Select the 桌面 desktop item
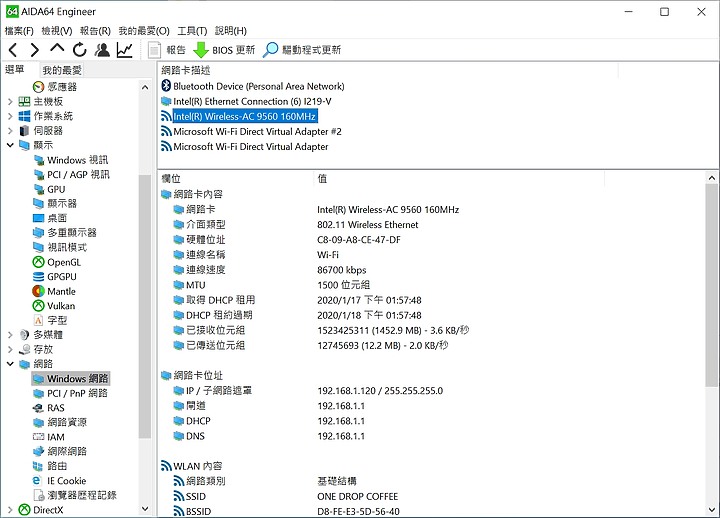720x518 pixels. [50, 218]
